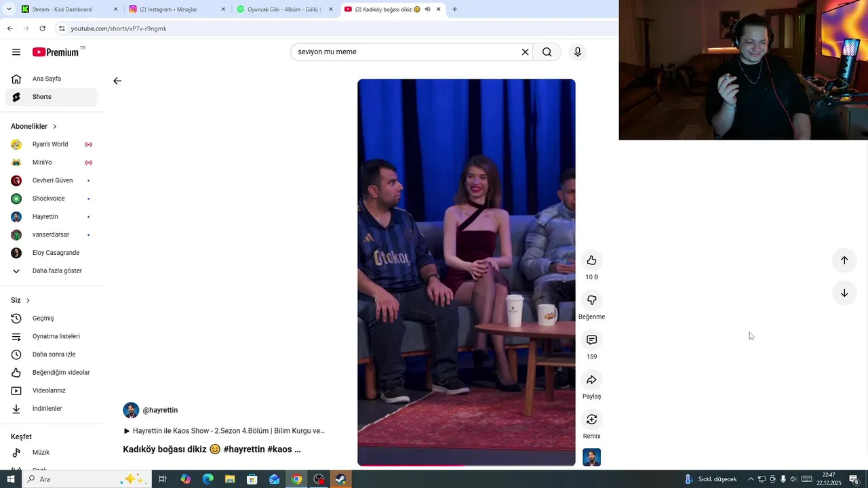Open Beğendiğim videolar

click(x=52, y=373)
